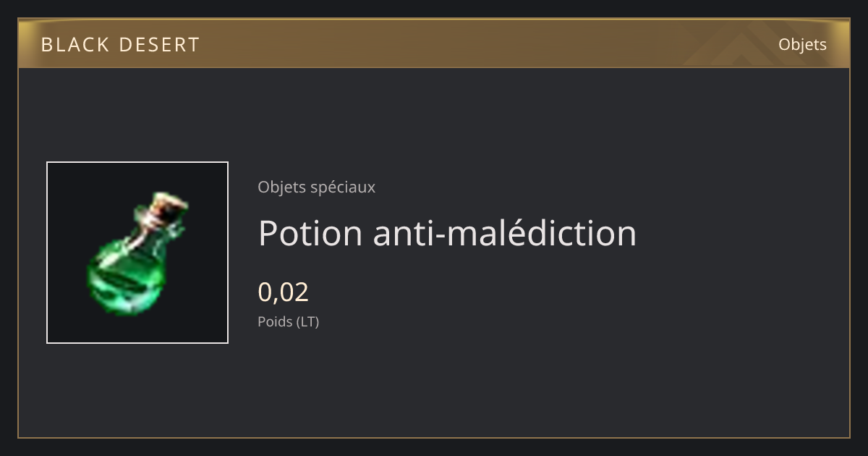This screenshot has height=456, width=868.
Task: Click the green potion item icon
Action: (x=137, y=253)
